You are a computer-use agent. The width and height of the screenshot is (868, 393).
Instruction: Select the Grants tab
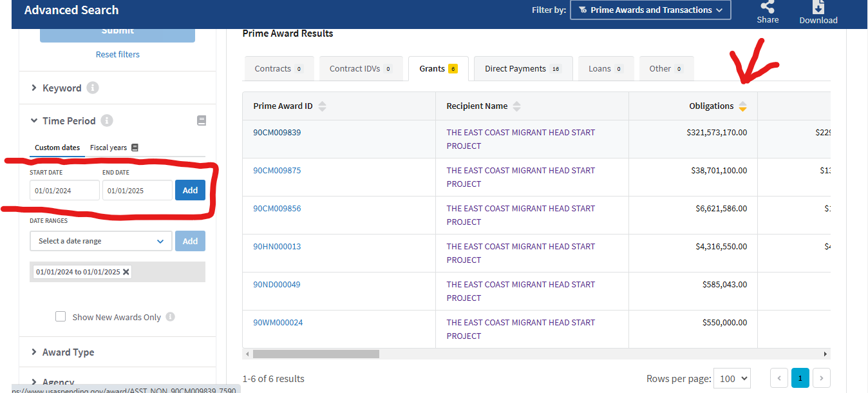439,68
